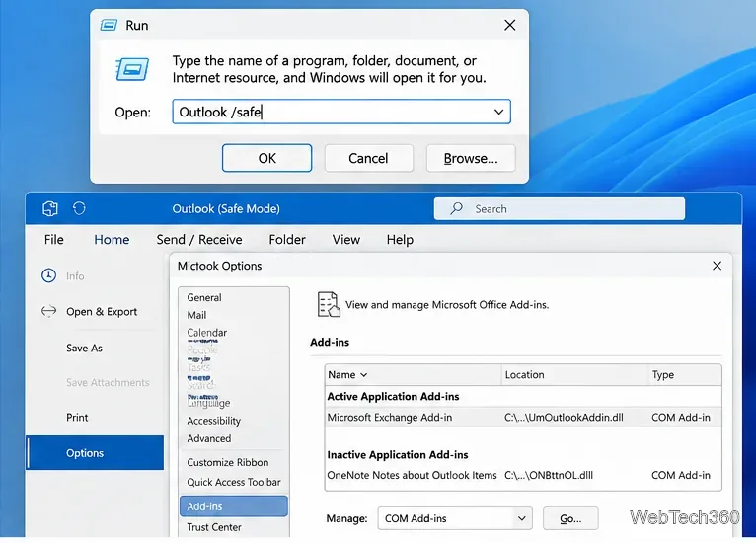Focus the Open text field containing Outlook /safe
This screenshot has width=756, height=543.
pyautogui.click(x=341, y=112)
